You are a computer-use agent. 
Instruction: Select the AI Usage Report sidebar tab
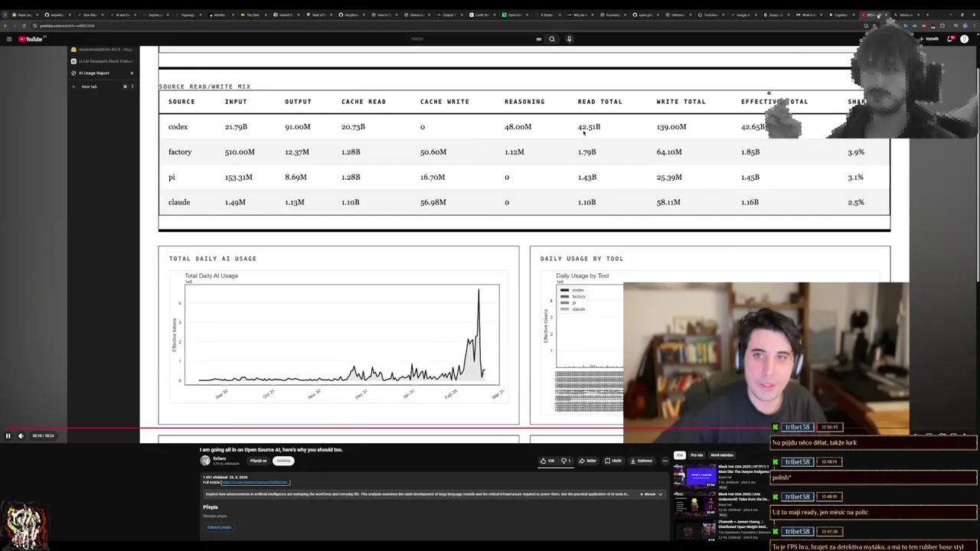click(x=101, y=73)
